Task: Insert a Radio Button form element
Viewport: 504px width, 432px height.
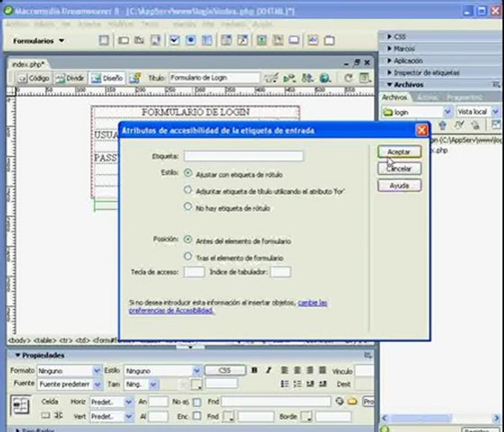Action: (x=191, y=41)
